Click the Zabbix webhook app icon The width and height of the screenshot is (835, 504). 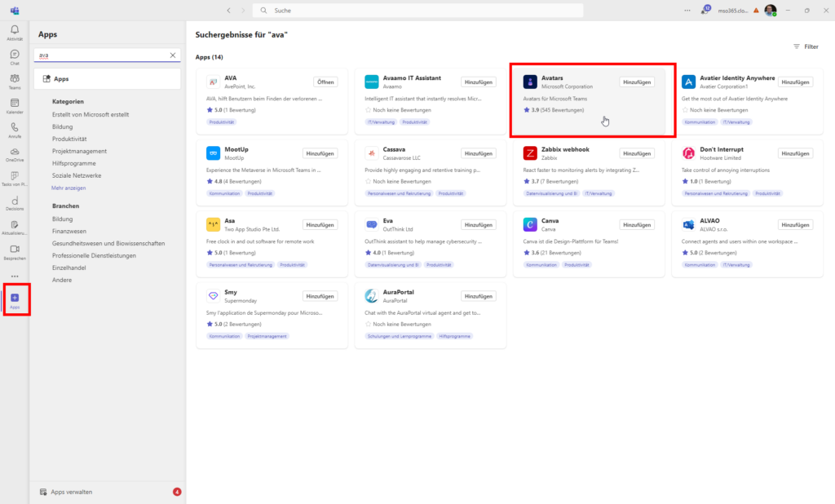530,153
